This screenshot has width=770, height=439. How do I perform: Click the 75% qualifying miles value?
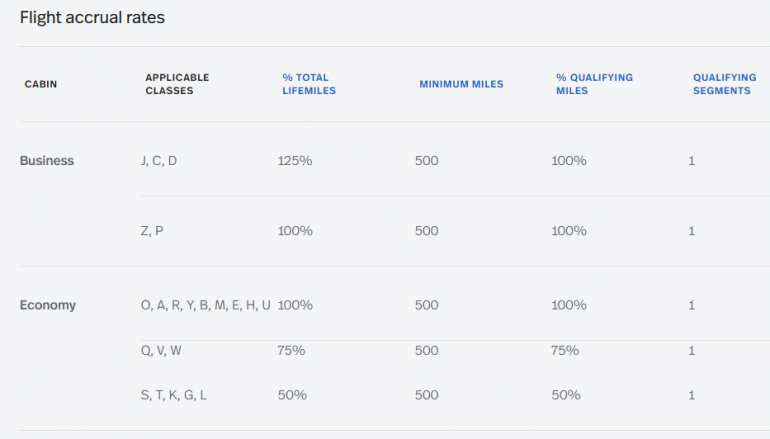pos(565,350)
